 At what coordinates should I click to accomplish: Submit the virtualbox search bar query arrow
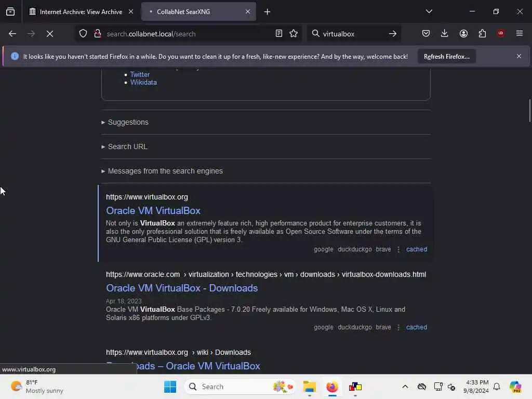393,34
